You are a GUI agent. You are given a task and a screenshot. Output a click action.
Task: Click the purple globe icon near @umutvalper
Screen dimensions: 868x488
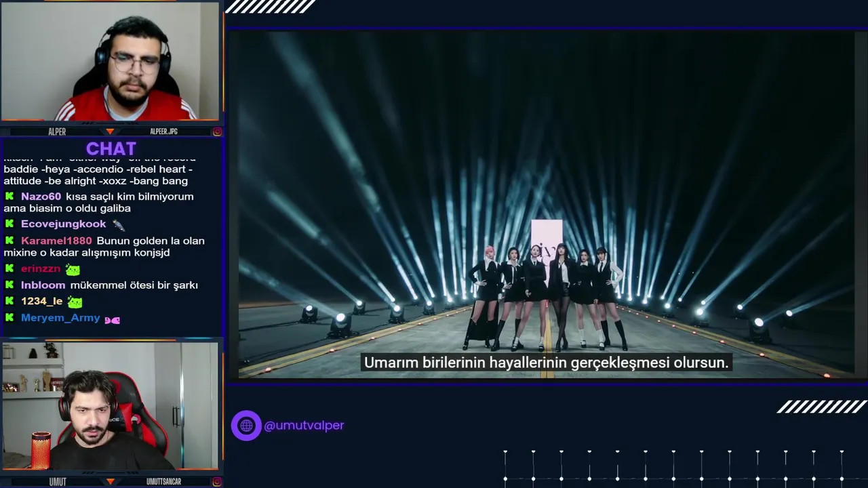click(x=246, y=426)
